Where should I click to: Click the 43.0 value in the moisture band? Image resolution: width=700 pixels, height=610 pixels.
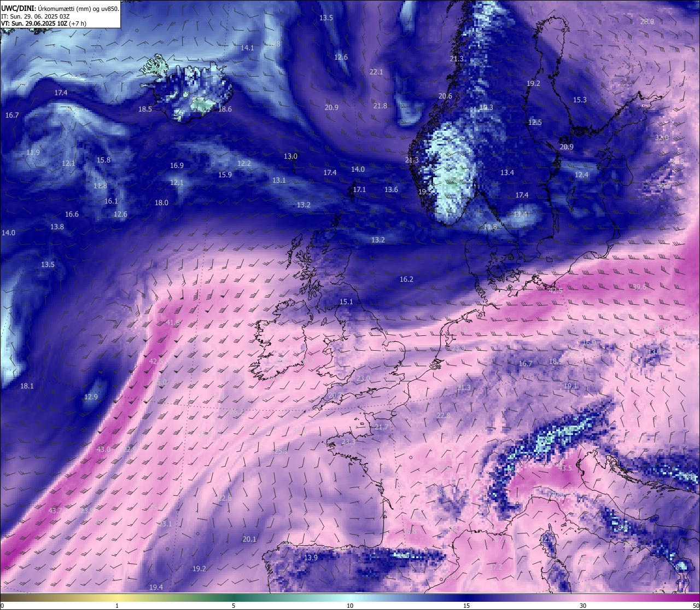click(x=103, y=449)
